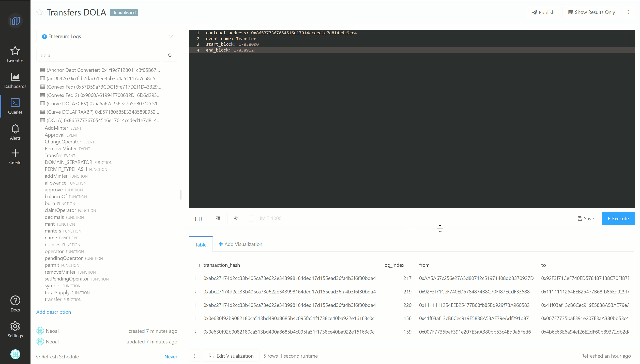Image resolution: width=640 pixels, height=364 pixels.
Task: Insert parameter with the curly braces button
Action: 198,219
